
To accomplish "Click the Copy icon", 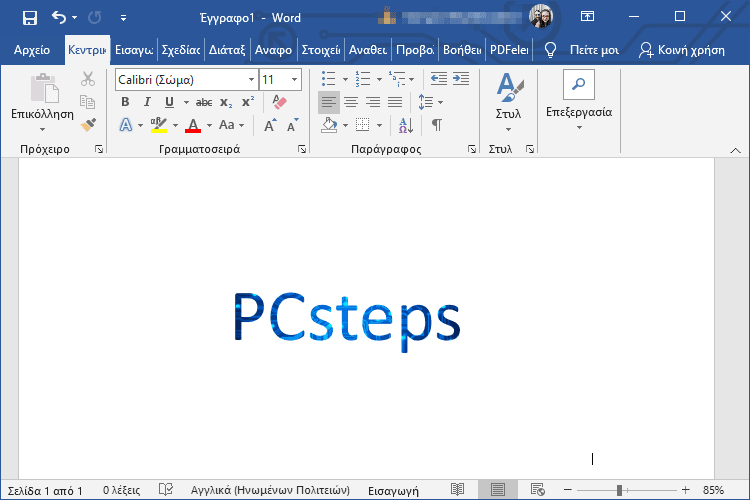I will click(88, 101).
